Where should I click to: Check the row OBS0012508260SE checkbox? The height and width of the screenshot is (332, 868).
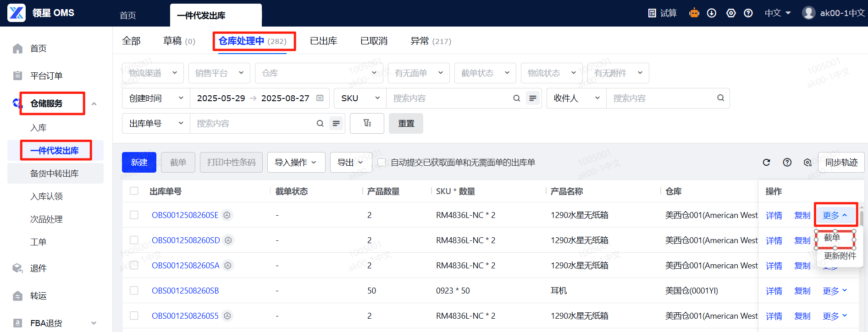134,215
